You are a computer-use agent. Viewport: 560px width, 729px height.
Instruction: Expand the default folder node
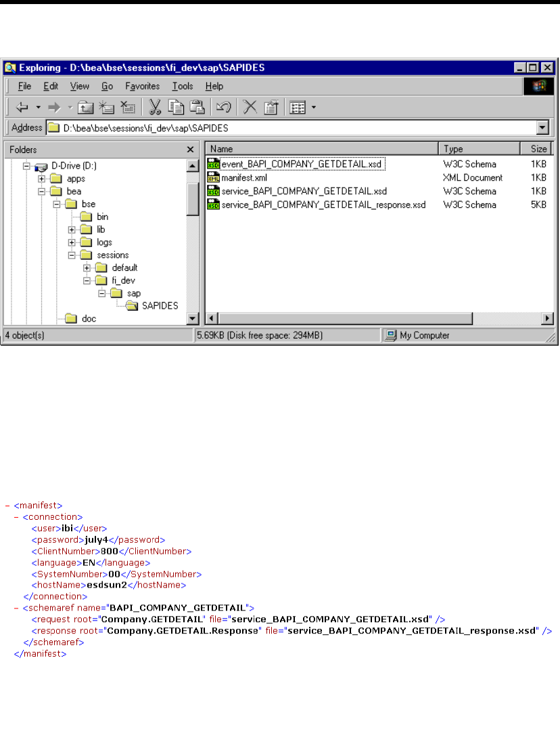click(x=87, y=268)
